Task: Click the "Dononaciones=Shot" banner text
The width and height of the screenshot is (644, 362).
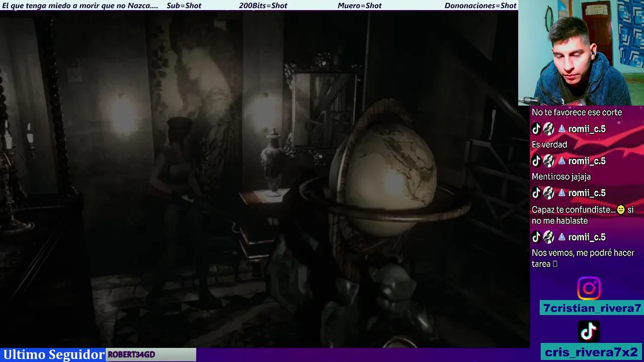Action: coord(480,6)
